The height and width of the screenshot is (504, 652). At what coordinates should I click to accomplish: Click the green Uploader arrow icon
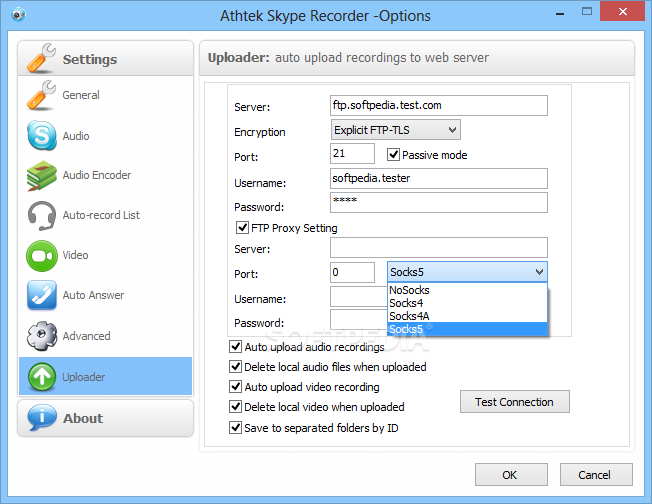pyautogui.click(x=42, y=376)
